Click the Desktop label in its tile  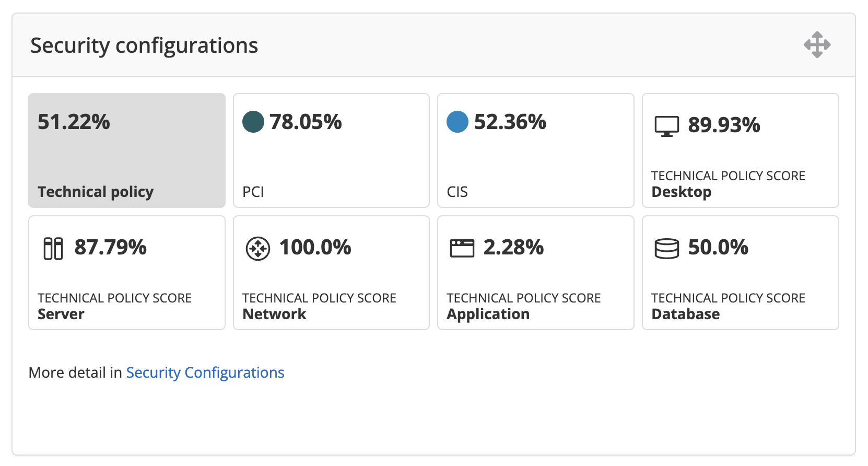[681, 192]
